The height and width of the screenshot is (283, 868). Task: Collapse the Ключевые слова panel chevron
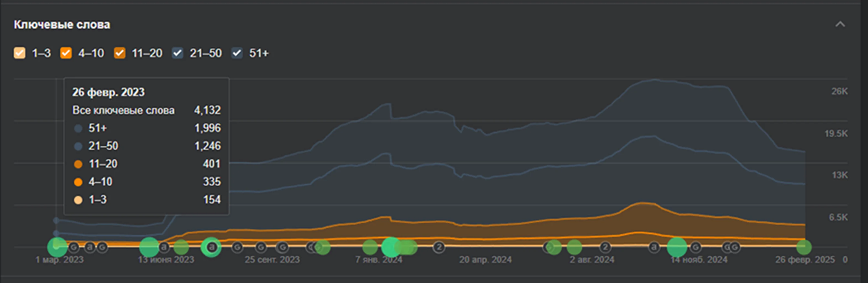840,24
